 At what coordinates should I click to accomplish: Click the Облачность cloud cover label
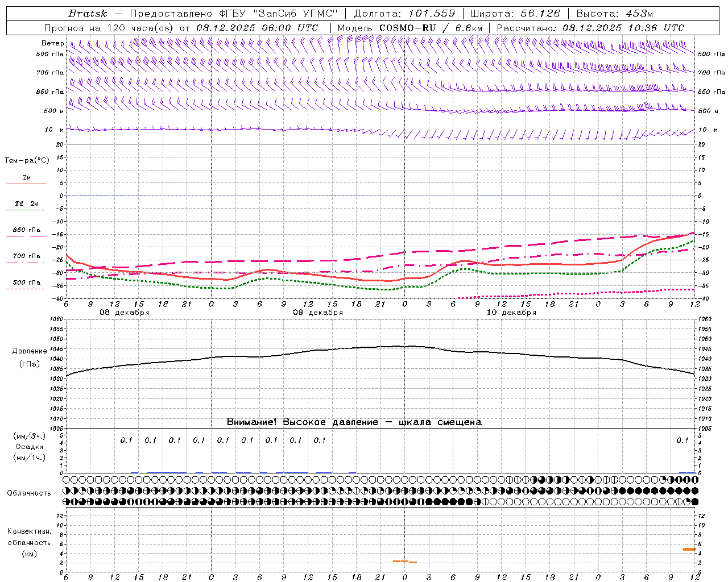pyautogui.click(x=29, y=493)
